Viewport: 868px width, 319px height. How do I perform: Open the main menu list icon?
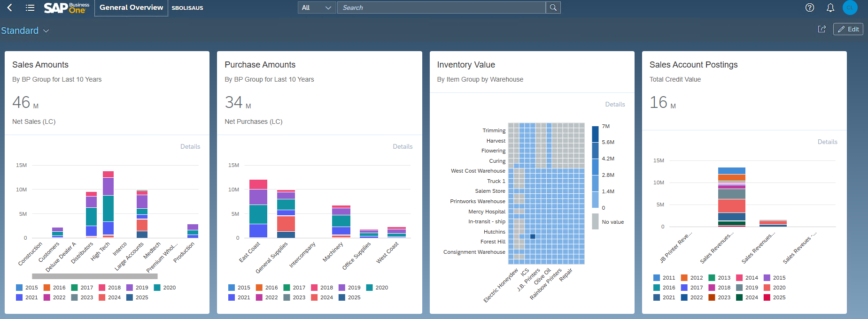pos(30,8)
